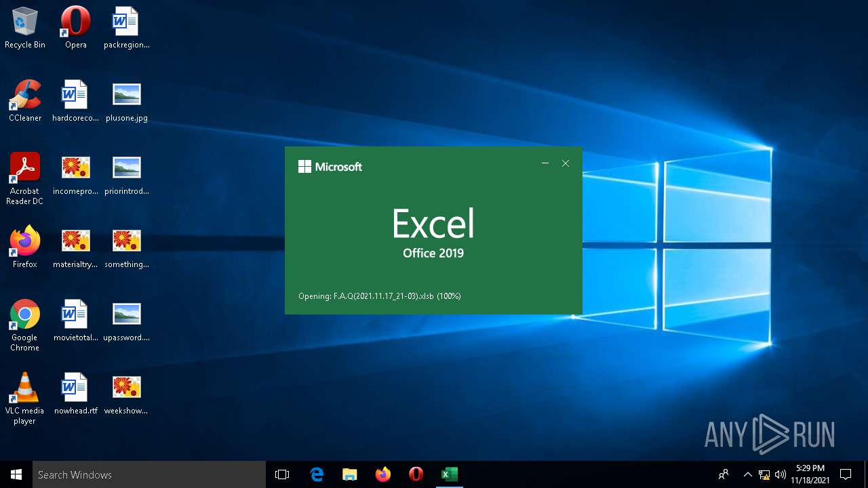Open the People icon in system tray
This screenshot has height=488, width=868.
724,474
